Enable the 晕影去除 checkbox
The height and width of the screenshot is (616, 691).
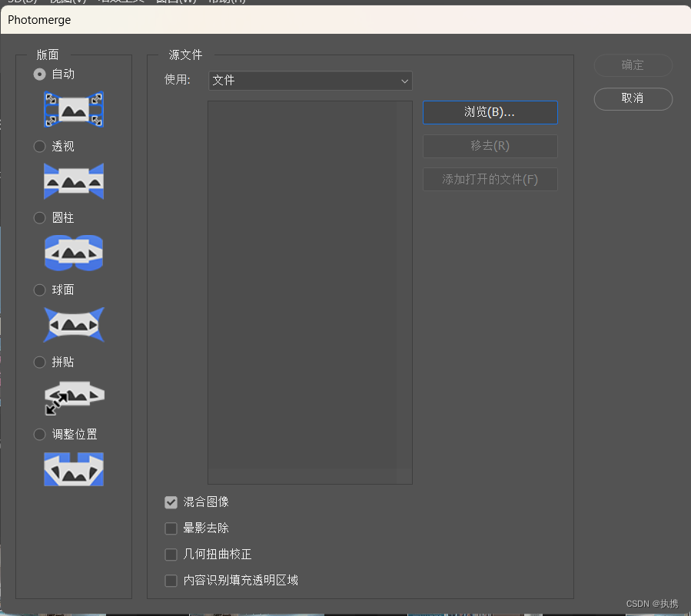(x=171, y=528)
